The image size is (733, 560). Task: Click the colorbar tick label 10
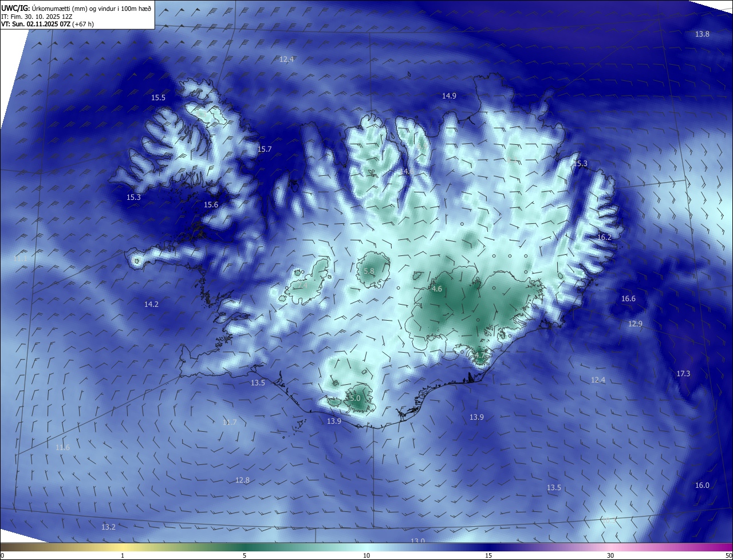366,555
